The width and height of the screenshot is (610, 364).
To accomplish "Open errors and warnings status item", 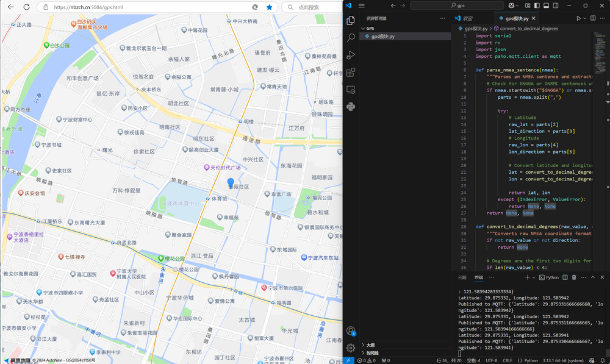I will click(x=367, y=360).
